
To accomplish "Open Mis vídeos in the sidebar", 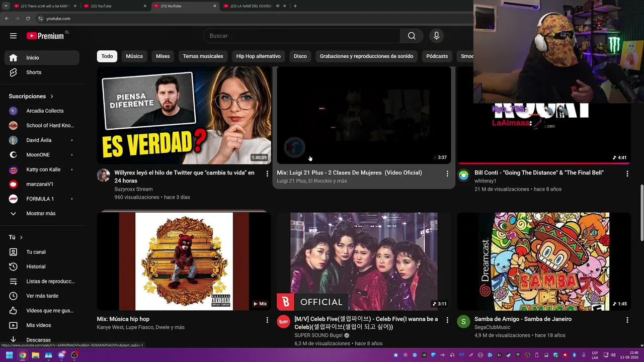I will point(42,325).
